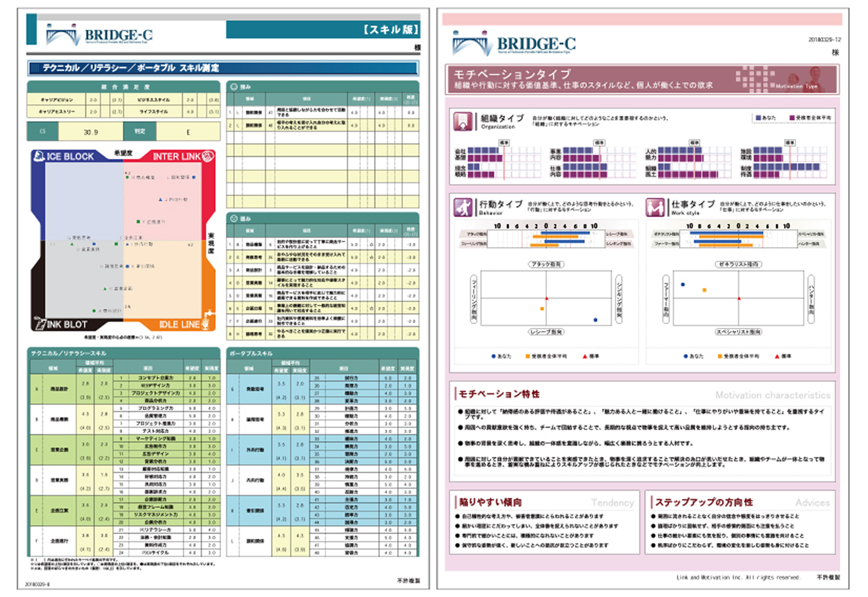This screenshot has width=868, height=597.
Task: Click the 仕事タイプ Work style section icon
Action: coord(654,207)
